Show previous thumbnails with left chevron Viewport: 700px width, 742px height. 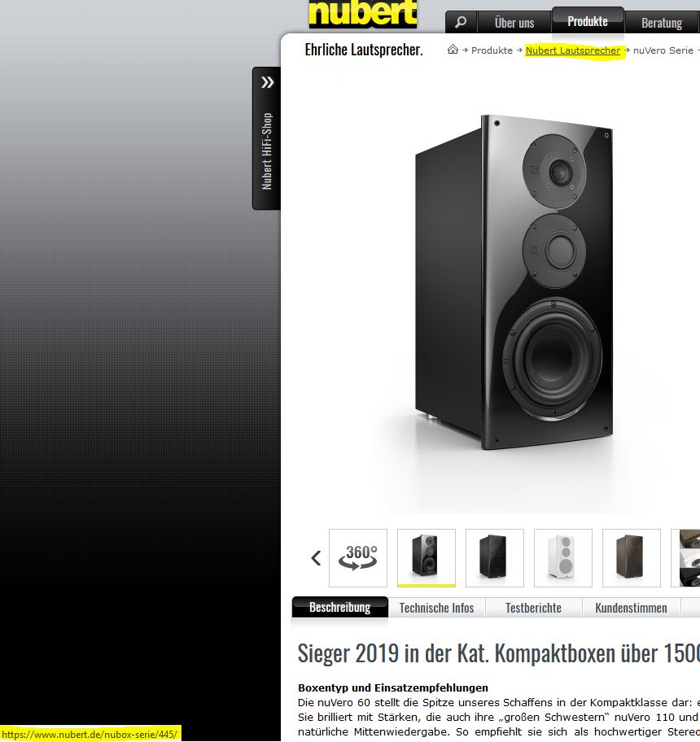pos(316,558)
